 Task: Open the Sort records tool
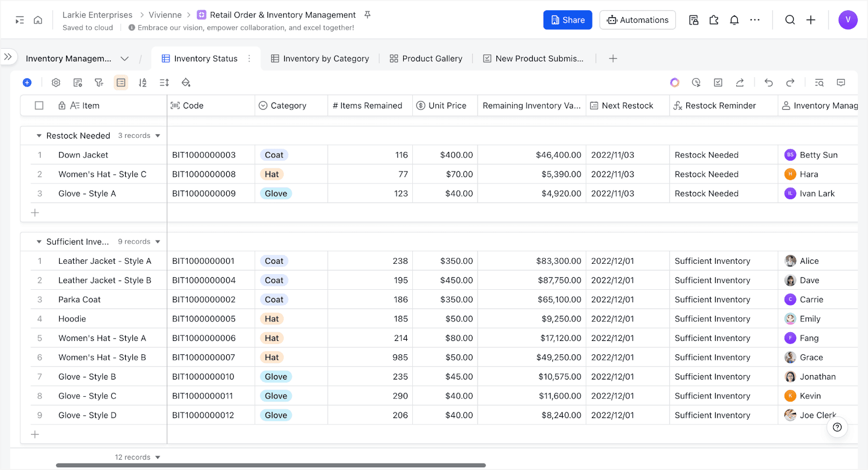click(x=143, y=82)
